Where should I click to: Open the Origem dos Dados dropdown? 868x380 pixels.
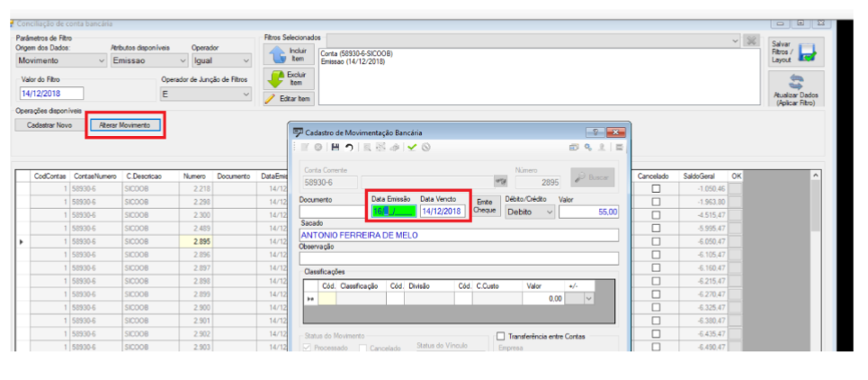[x=61, y=60]
